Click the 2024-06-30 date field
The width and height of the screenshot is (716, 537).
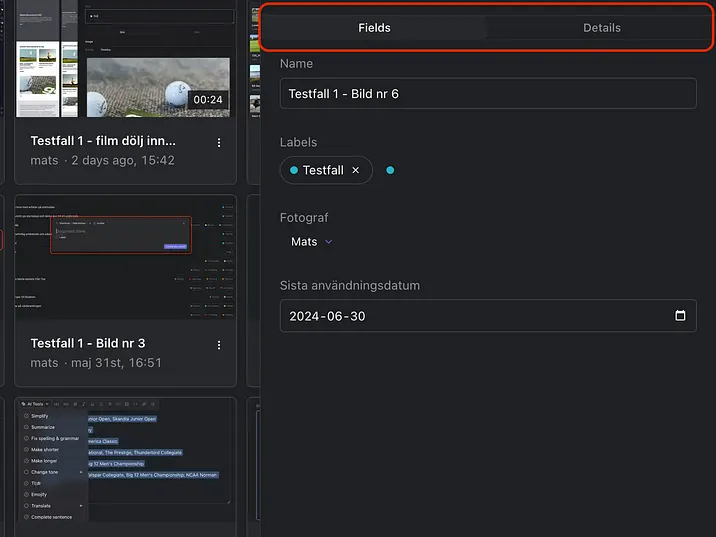[x=470, y=316]
